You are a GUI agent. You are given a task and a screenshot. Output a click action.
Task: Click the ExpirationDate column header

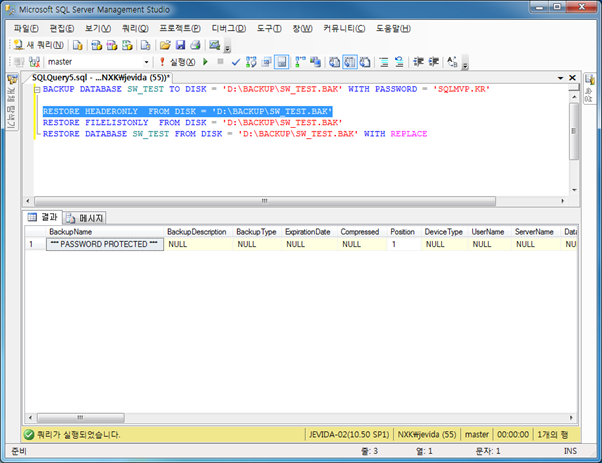[x=309, y=232]
